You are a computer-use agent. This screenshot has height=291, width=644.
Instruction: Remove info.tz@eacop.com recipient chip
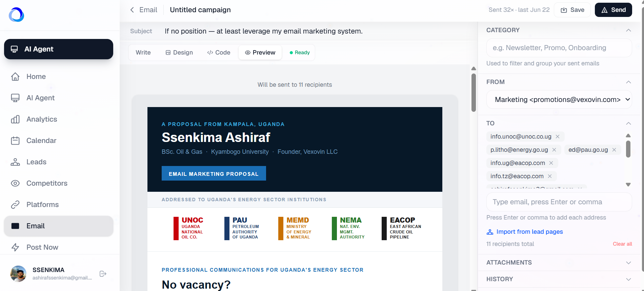(x=550, y=176)
